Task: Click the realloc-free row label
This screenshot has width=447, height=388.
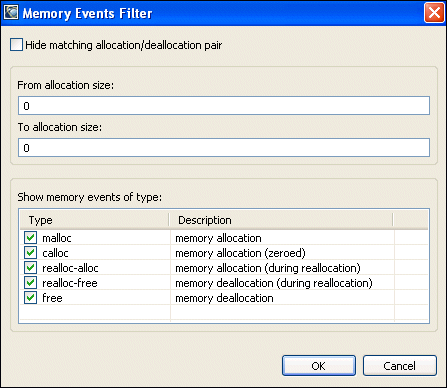Action: tap(70, 283)
